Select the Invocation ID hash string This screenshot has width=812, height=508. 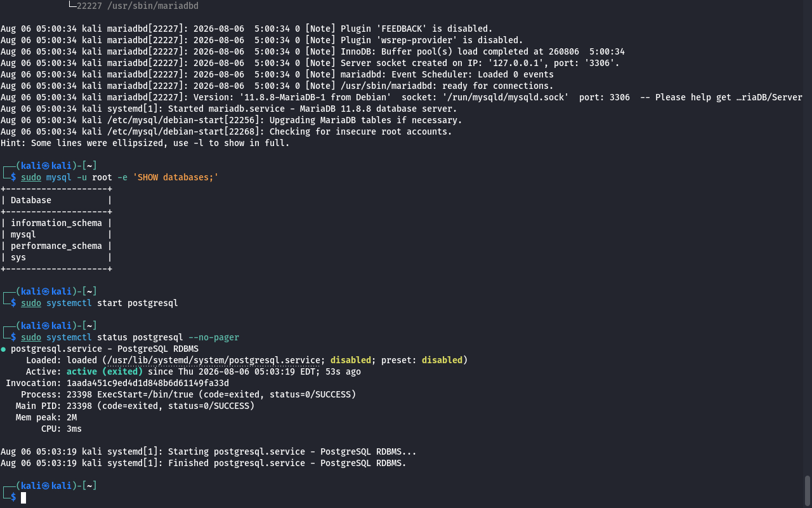148,383
